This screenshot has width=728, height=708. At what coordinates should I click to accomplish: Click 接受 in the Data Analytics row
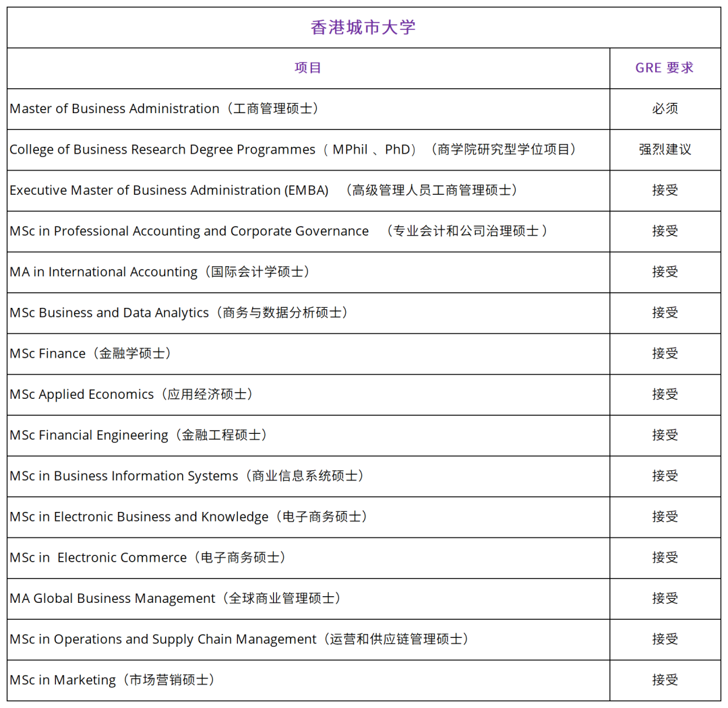click(x=665, y=313)
